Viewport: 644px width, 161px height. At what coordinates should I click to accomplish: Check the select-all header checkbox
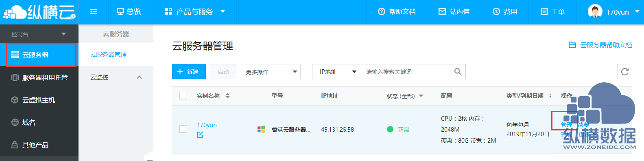tap(183, 95)
